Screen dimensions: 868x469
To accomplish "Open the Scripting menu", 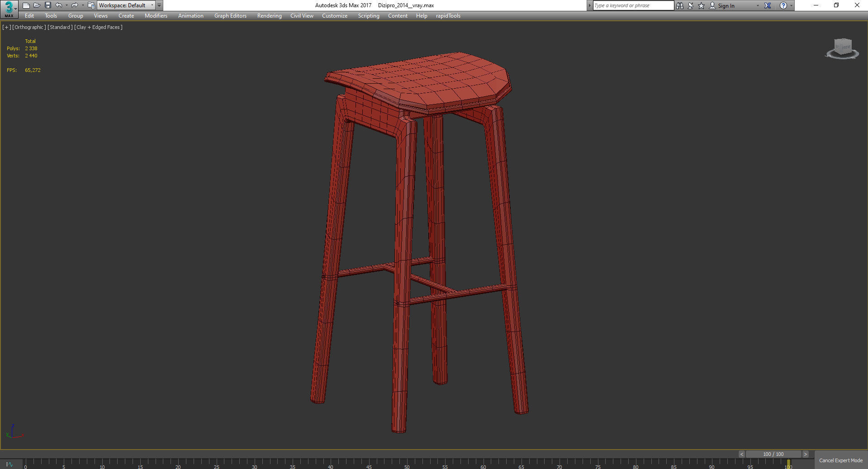I will 369,16.
